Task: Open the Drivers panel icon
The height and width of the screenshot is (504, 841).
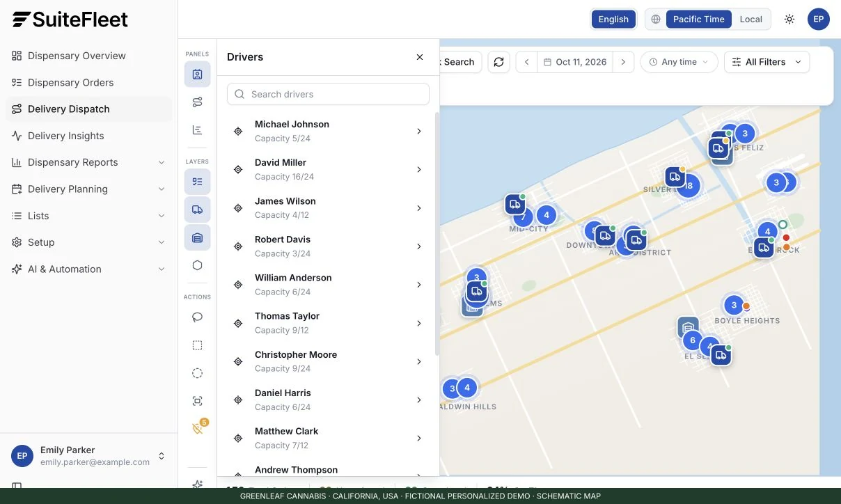Action: (197, 74)
